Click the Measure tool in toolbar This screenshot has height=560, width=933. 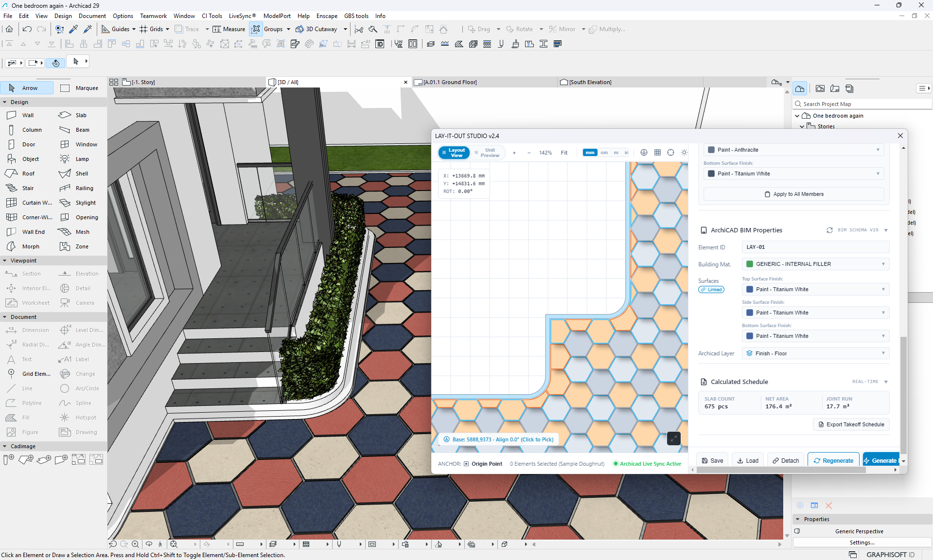click(229, 29)
